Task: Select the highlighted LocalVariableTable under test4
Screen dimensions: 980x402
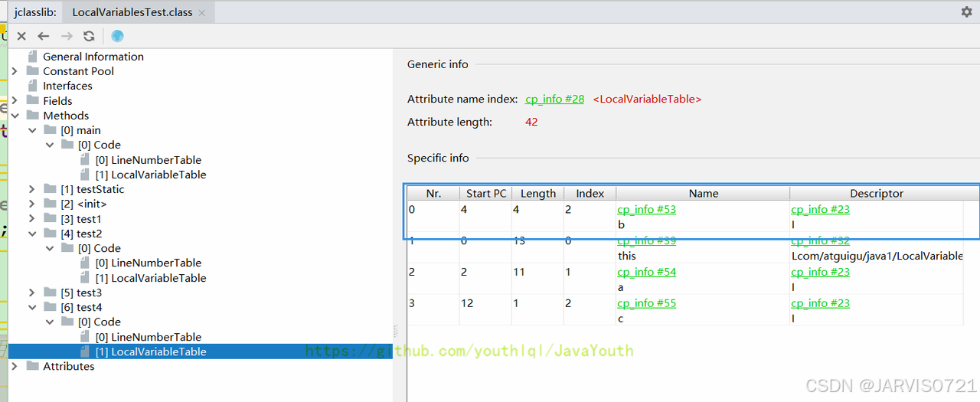Action: [x=151, y=351]
